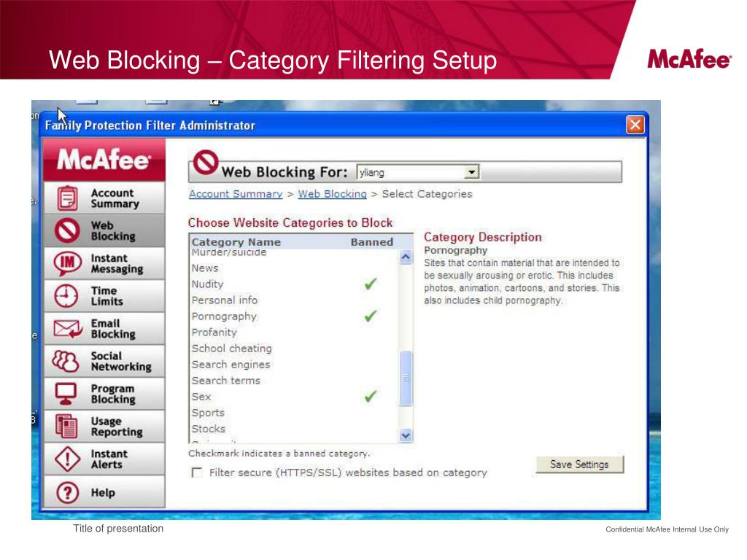Click the category list scroll up arrow
This screenshot has width=747, height=560.
click(406, 257)
